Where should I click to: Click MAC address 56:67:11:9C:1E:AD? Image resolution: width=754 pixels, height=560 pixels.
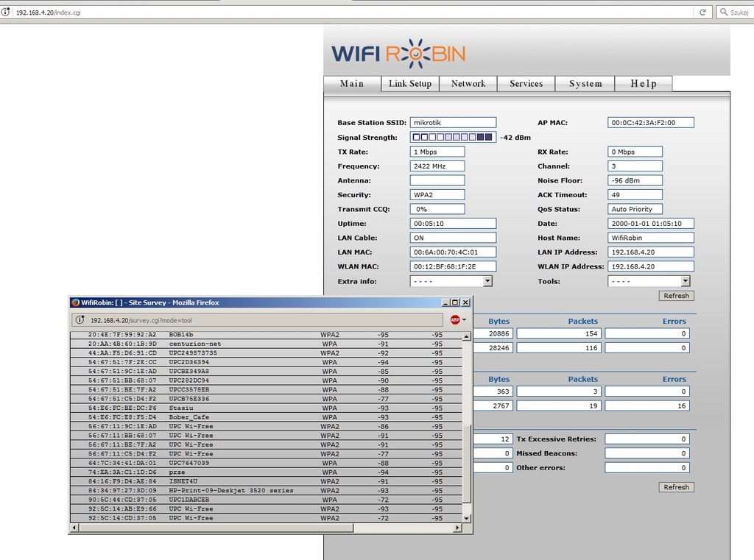point(122,426)
